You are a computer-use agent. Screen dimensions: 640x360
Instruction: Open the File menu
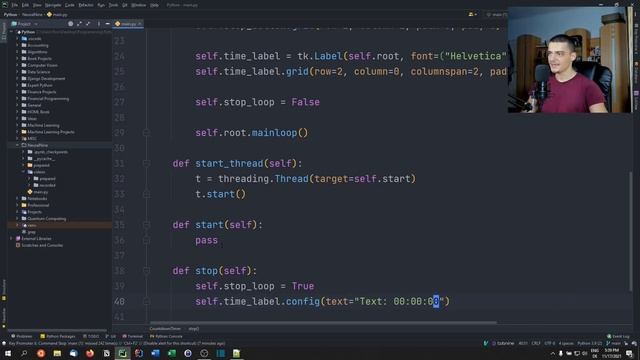pos(15,5)
